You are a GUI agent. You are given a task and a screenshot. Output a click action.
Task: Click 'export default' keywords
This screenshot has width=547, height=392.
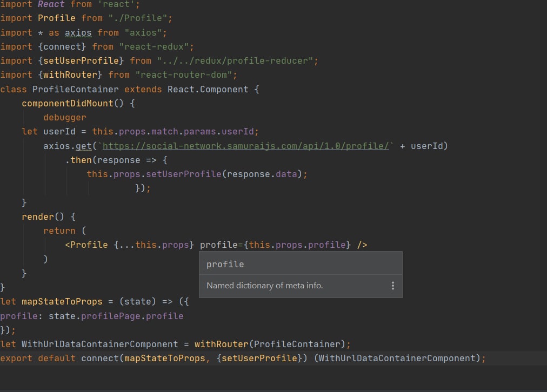tap(38, 358)
